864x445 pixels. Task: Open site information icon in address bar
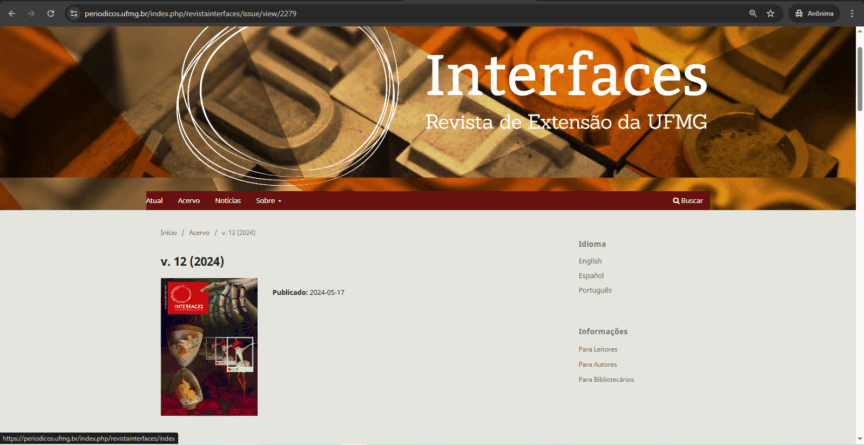click(73, 13)
